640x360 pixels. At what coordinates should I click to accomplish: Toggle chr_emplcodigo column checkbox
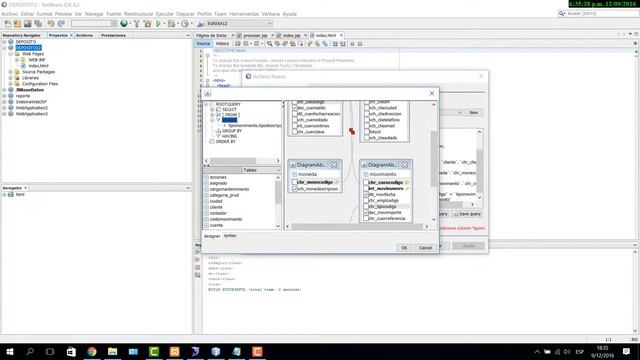(366, 200)
